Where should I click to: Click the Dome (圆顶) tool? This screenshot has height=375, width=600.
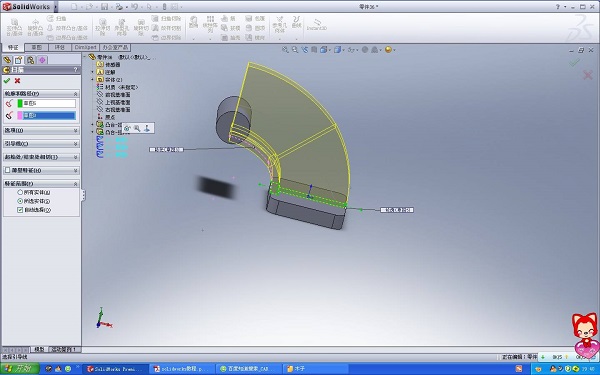tap(255, 28)
